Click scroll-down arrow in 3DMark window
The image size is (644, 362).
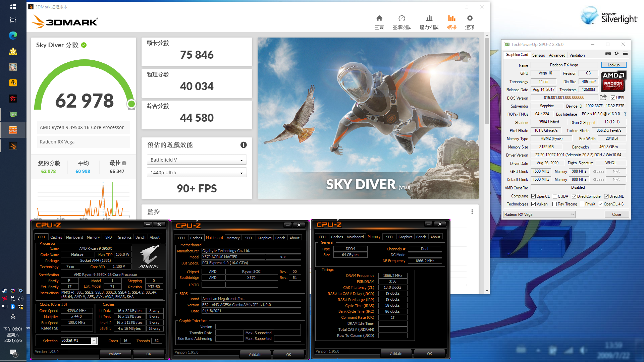[x=487, y=291]
